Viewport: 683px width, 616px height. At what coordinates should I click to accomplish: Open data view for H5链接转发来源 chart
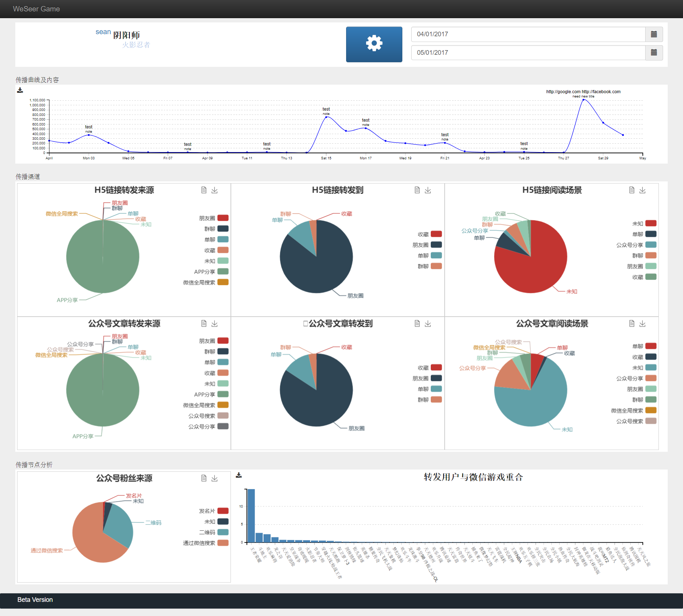[204, 190]
